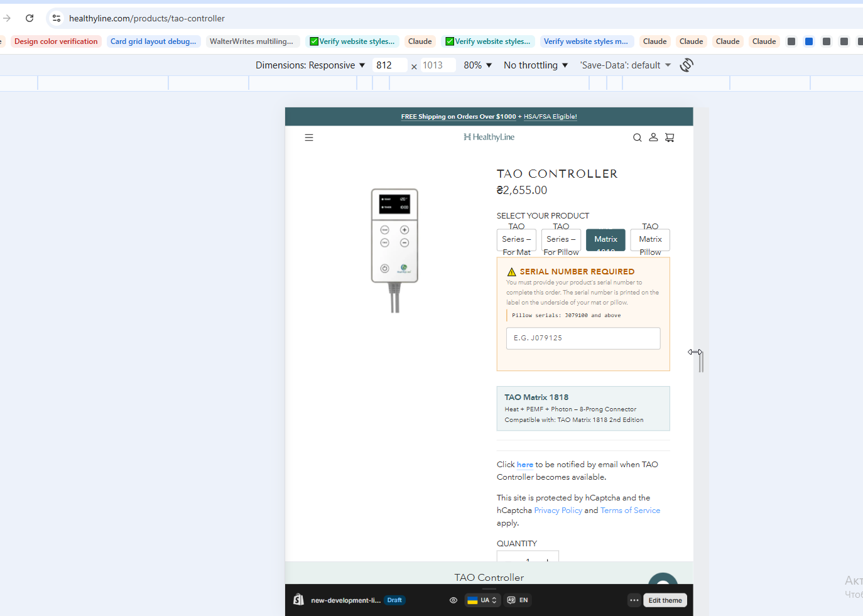Screen dimensions: 863x616
Task: Open the 80% zoom dropdown
Action: pos(477,65)
